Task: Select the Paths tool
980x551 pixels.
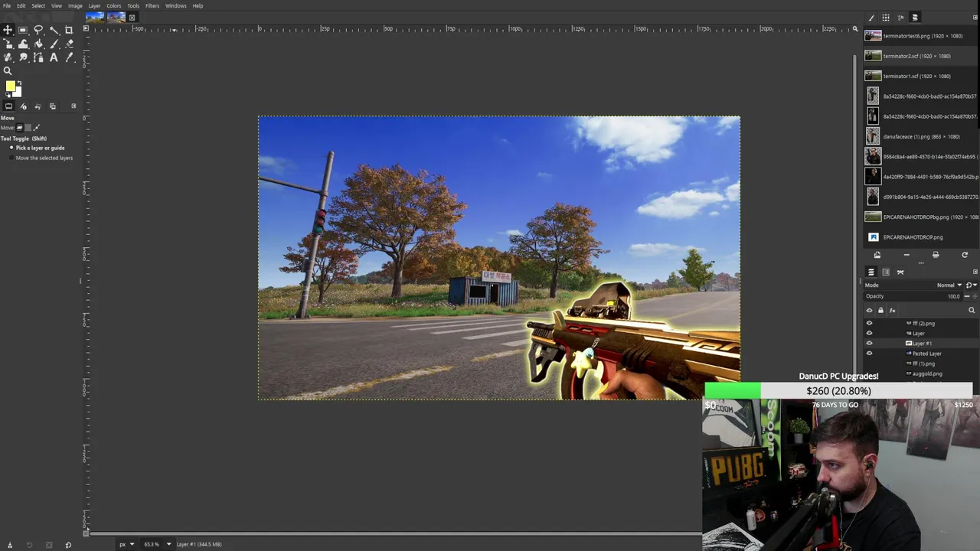Action: [38, 57]
